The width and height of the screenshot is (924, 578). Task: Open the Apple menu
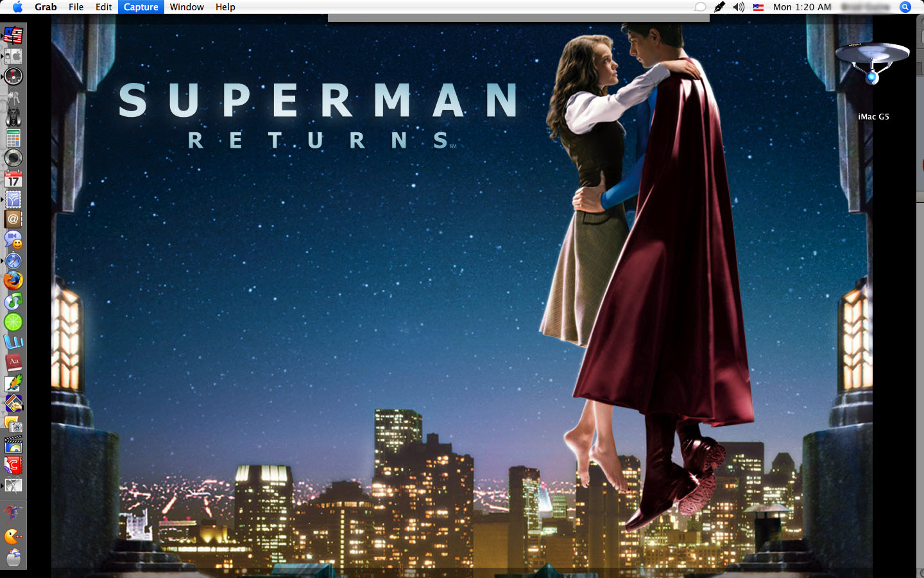click(17, 7)
